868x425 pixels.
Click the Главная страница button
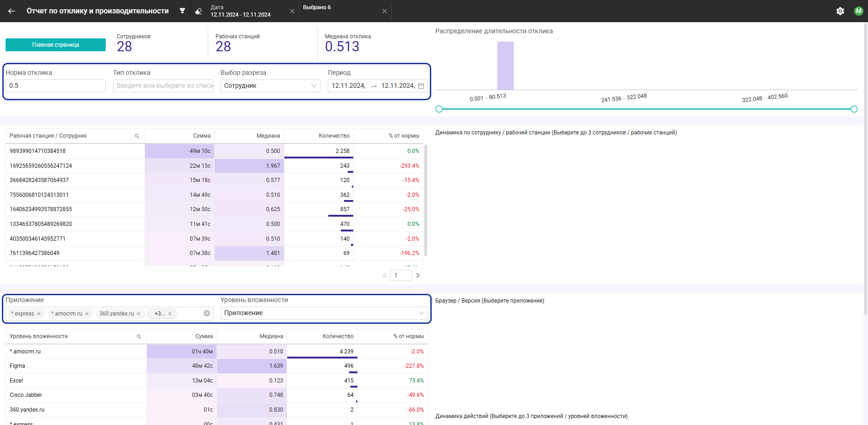[55, 45]
